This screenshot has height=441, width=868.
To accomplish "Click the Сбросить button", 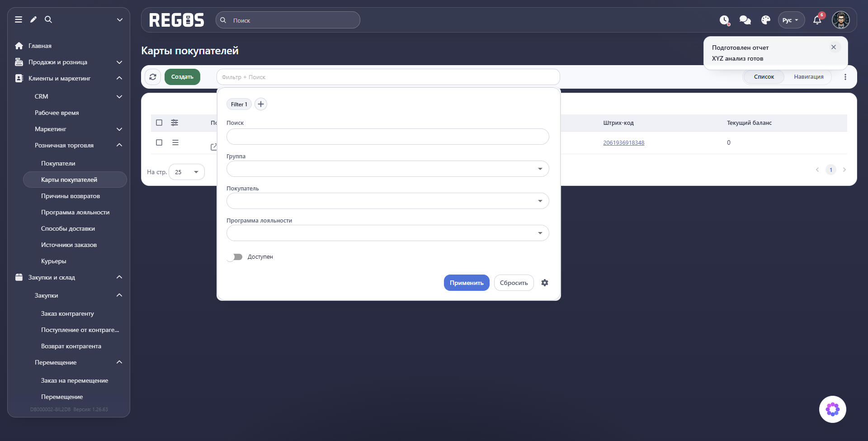I will [514, 283].
